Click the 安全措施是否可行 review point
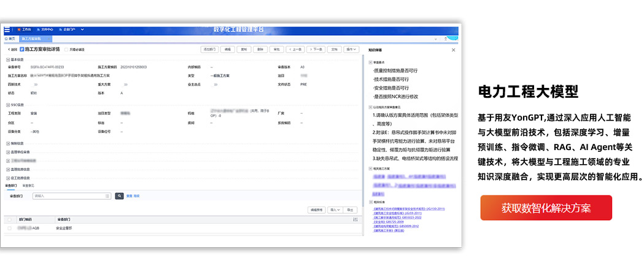The width and height of the screenshot is (644, 273). (x=391, y=88)
